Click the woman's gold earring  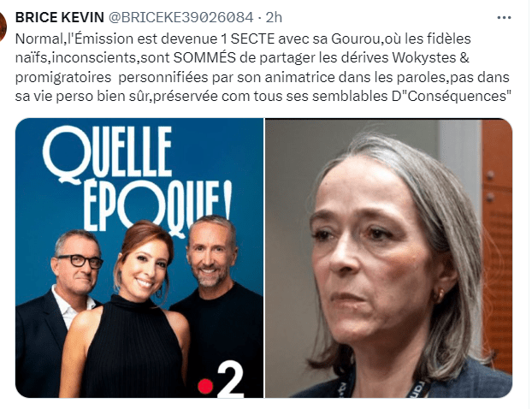tap(440, 294)
